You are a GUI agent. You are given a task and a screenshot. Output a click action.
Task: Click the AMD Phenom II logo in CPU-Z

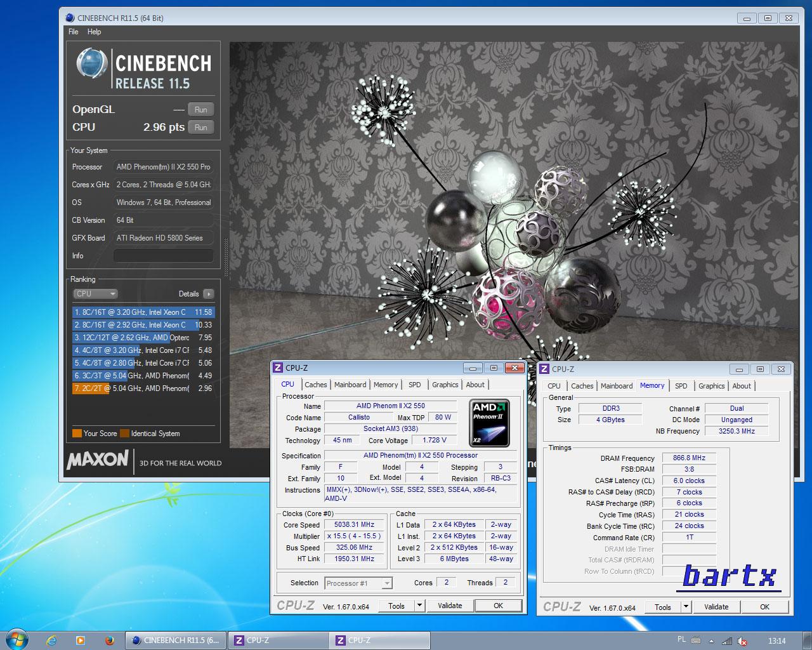[489, 423]
